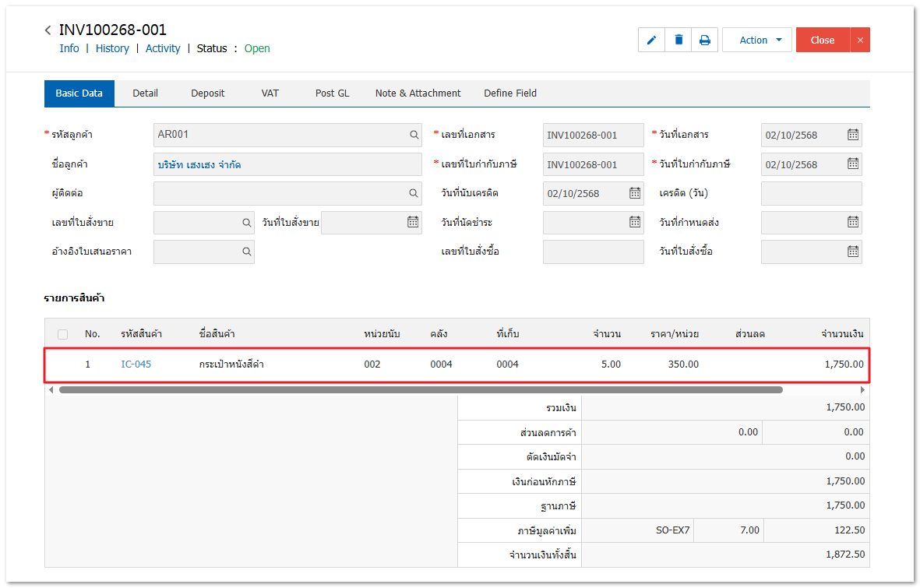The width and height of the screenshot is (920, 588).
Task: Search customer code with magnifier icon
Action: coord(414,135)
